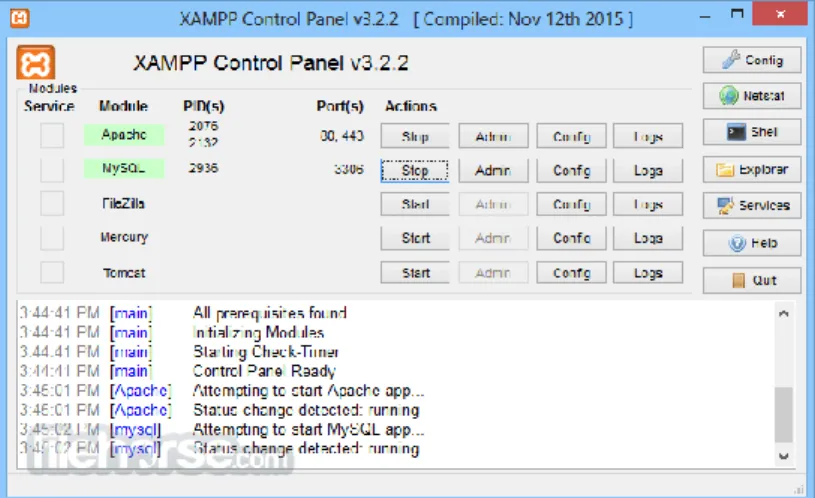
Task: Open FileZilla Config menu
Action: (x=571, y=204)
